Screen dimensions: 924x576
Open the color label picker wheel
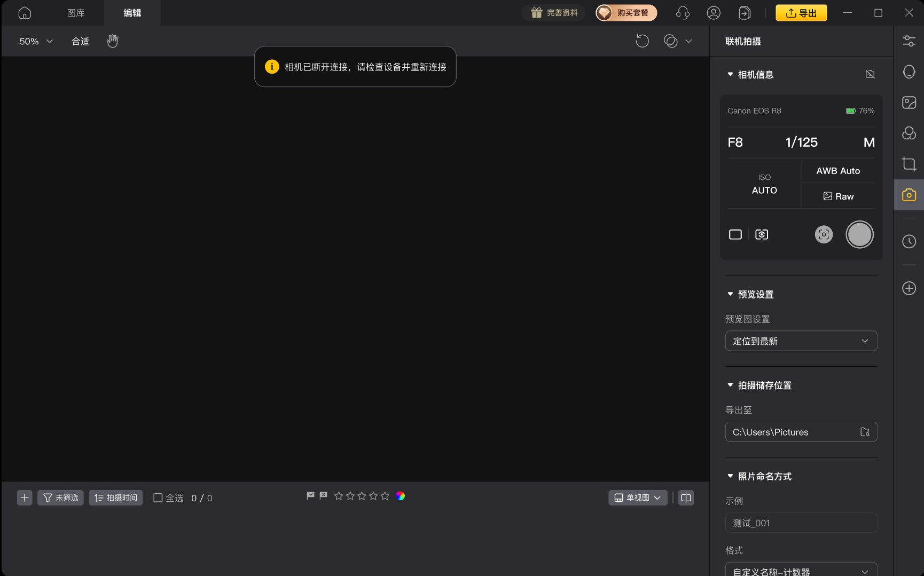[400, 496]
